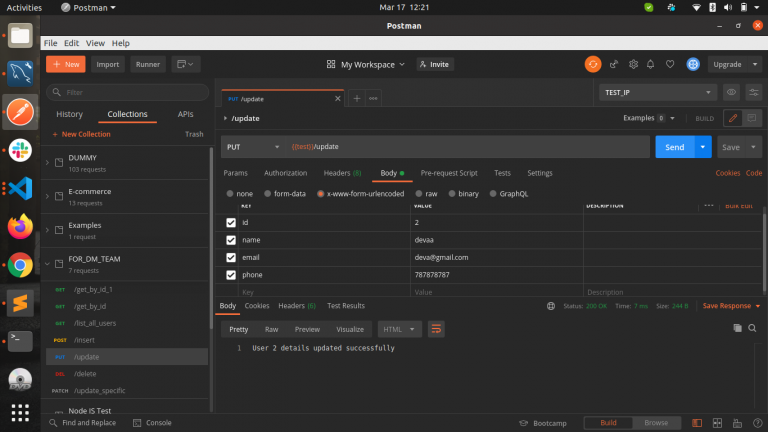Viewport: 768px width, 432px height.
Task: Select the GraphQL body type radio
Action: (493, 193)
